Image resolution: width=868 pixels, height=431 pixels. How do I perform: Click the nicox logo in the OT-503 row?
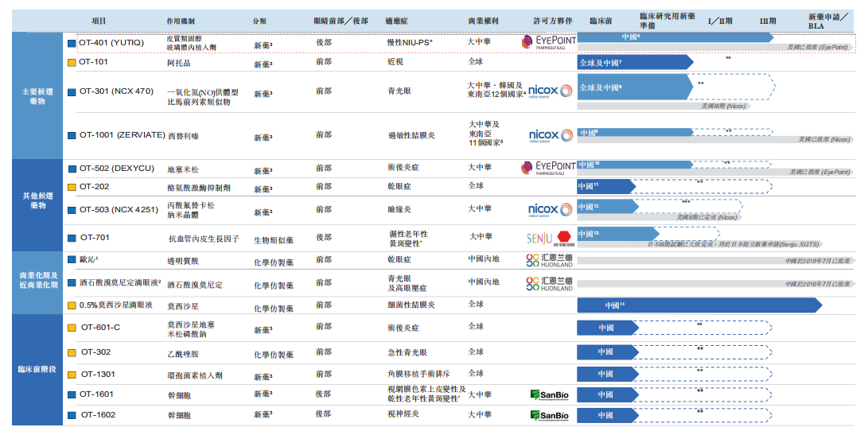[x=549, y=210]
